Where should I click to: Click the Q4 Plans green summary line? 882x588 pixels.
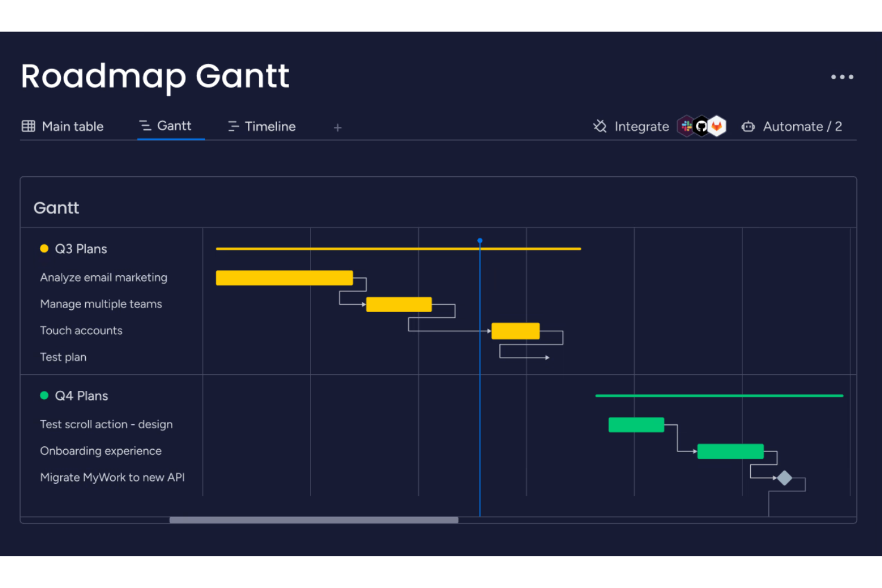point(719,396)
